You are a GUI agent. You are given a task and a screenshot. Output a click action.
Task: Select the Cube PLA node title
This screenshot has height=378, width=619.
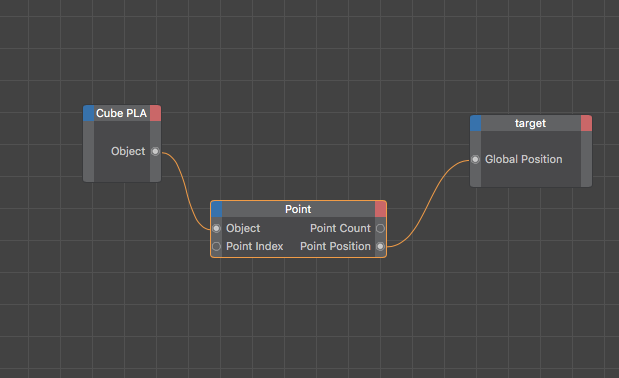point(122,113)
